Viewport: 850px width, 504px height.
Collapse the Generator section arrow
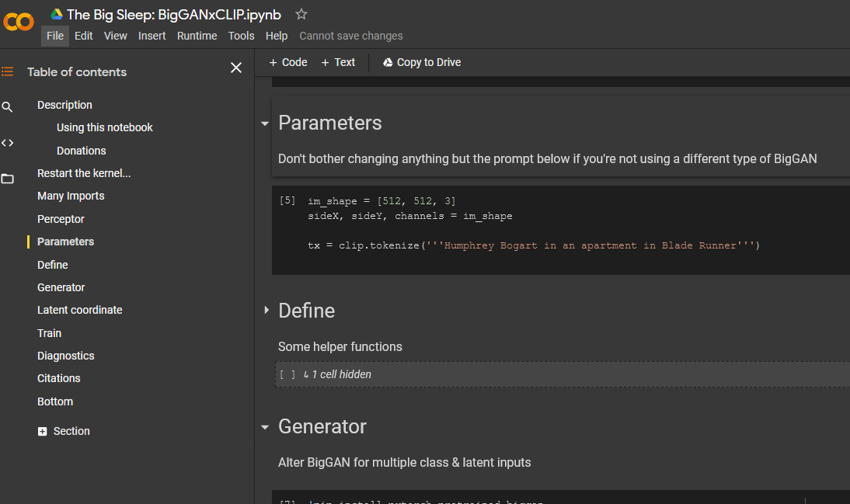pos(265,427)
